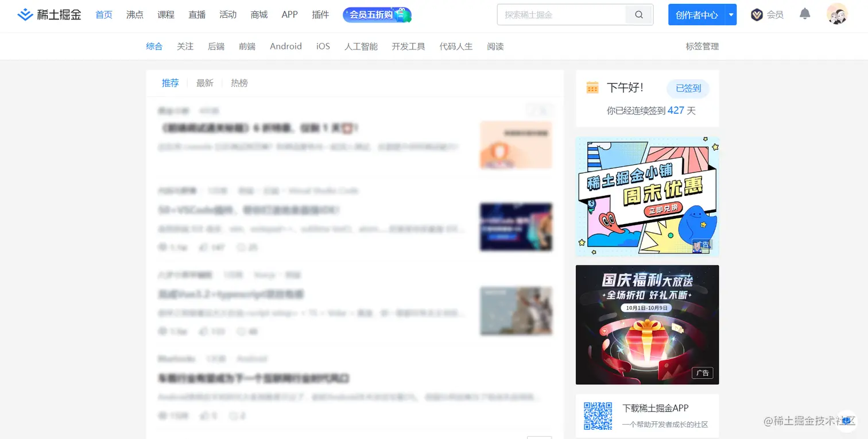Open 标签管理 link

click(702, 47)
